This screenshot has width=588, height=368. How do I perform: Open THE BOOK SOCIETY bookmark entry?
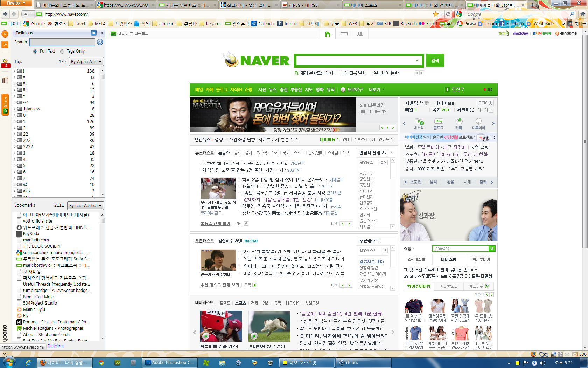42,246
